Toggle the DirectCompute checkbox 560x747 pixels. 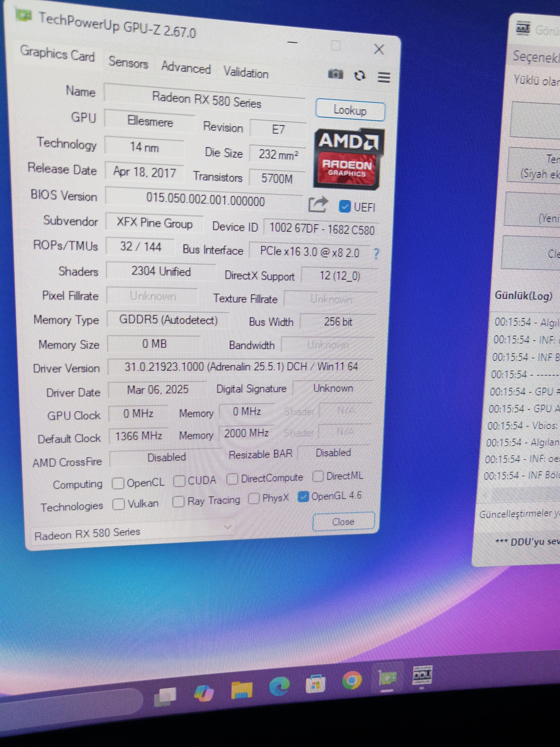(232, 479)
